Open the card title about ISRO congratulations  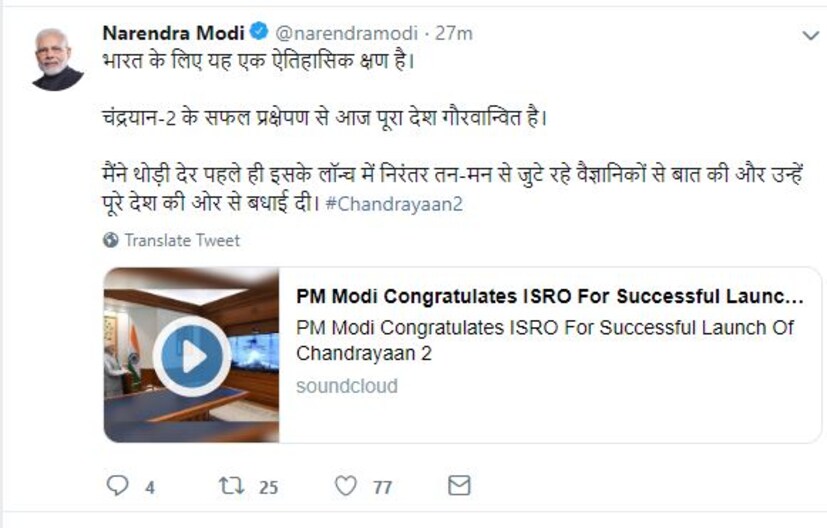(549, 297)
